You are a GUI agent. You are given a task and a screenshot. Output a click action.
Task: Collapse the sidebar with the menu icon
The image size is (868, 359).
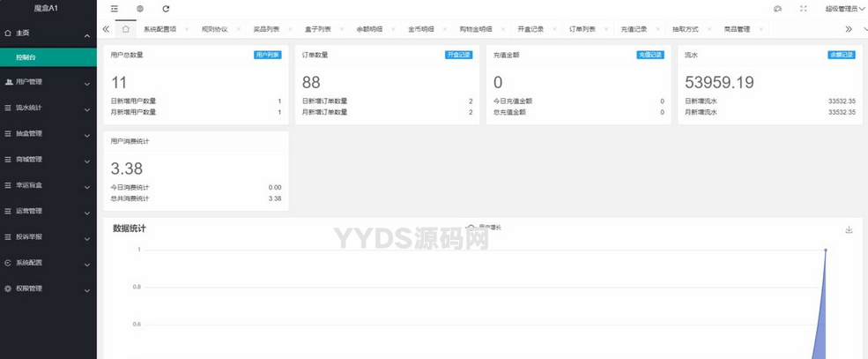tap(115, 9)
